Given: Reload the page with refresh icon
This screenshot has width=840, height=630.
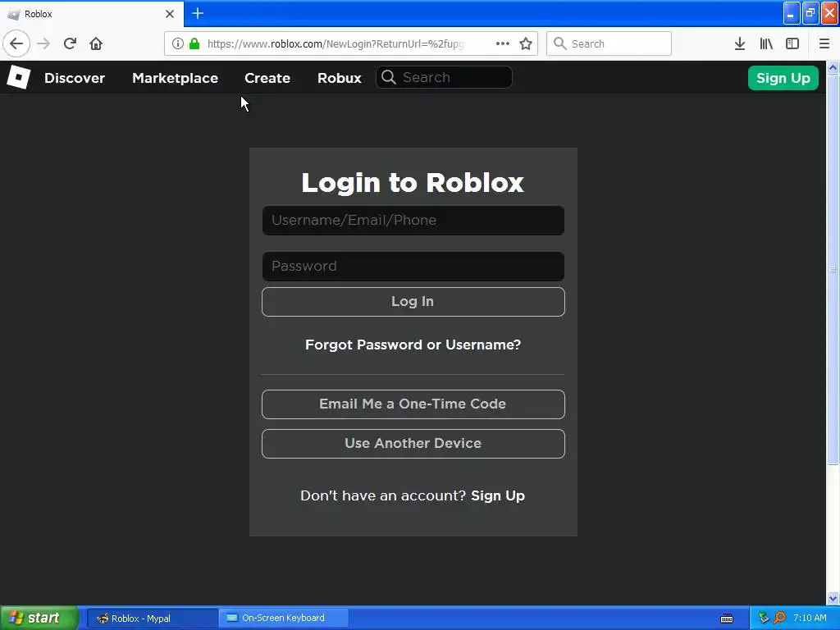Looking at the screenshot, I should tap(70, 43).
